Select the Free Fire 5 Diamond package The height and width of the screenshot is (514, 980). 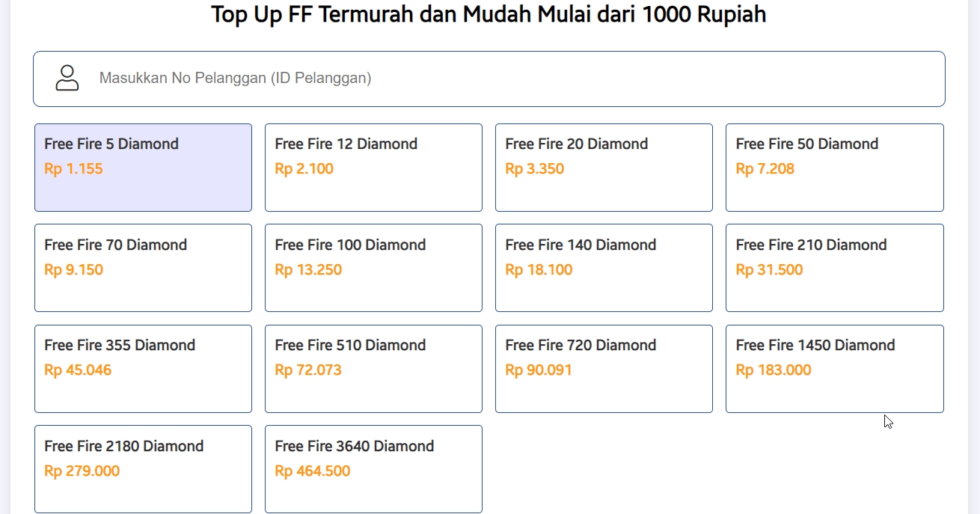click(x=143, y=167)
